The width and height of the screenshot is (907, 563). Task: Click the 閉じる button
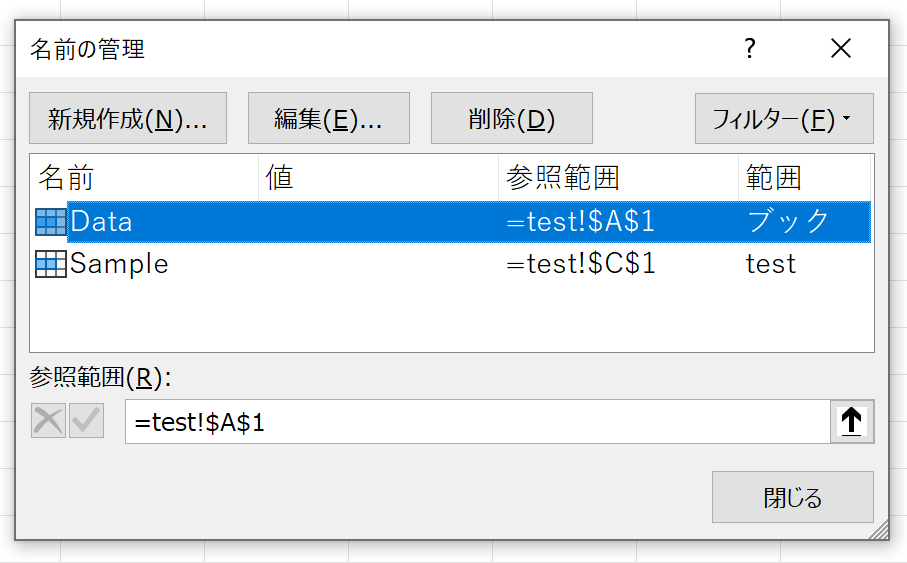coord(792,497)
